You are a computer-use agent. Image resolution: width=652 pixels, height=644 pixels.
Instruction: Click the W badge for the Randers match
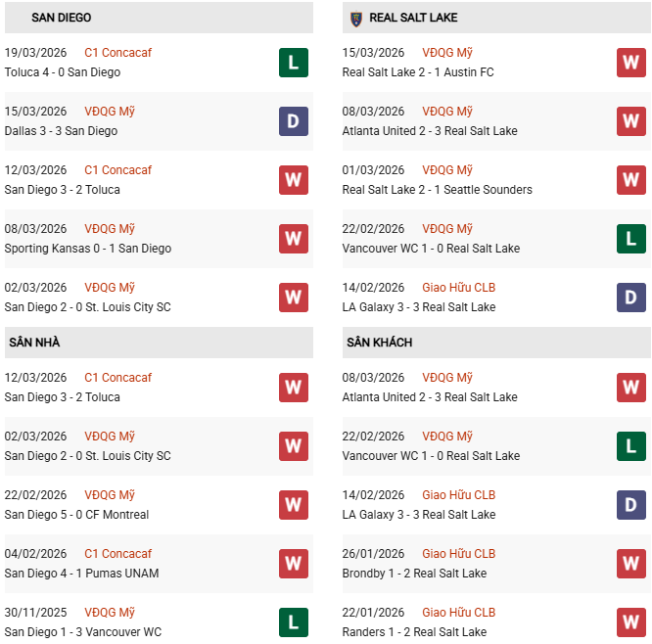631,622
